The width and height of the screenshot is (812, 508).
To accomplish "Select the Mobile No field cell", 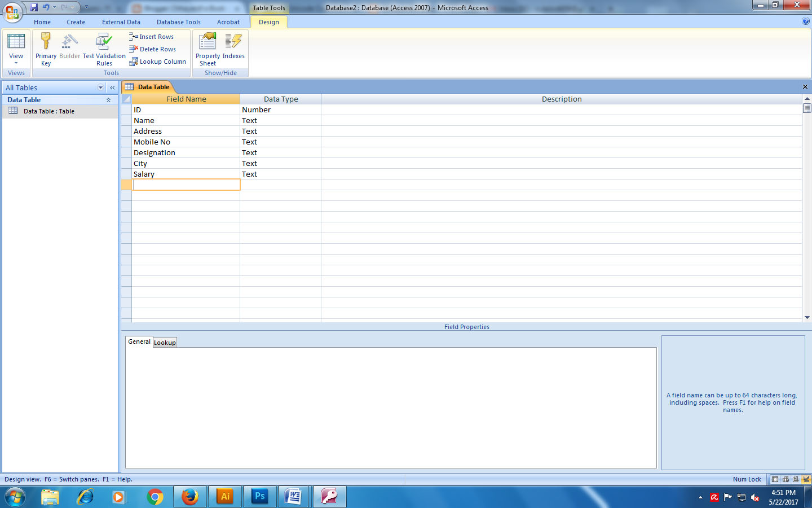I will point(186,142).
